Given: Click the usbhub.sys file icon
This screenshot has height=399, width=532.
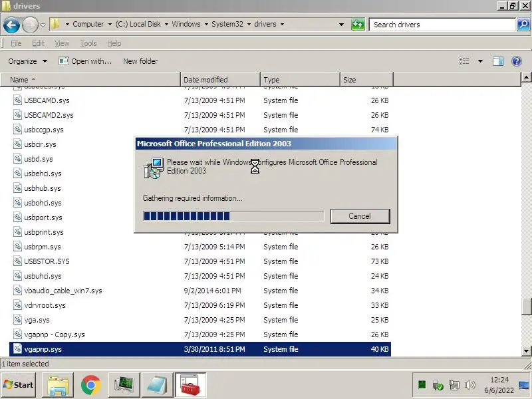Looking at the screenshot, I should tap(18, 188).
